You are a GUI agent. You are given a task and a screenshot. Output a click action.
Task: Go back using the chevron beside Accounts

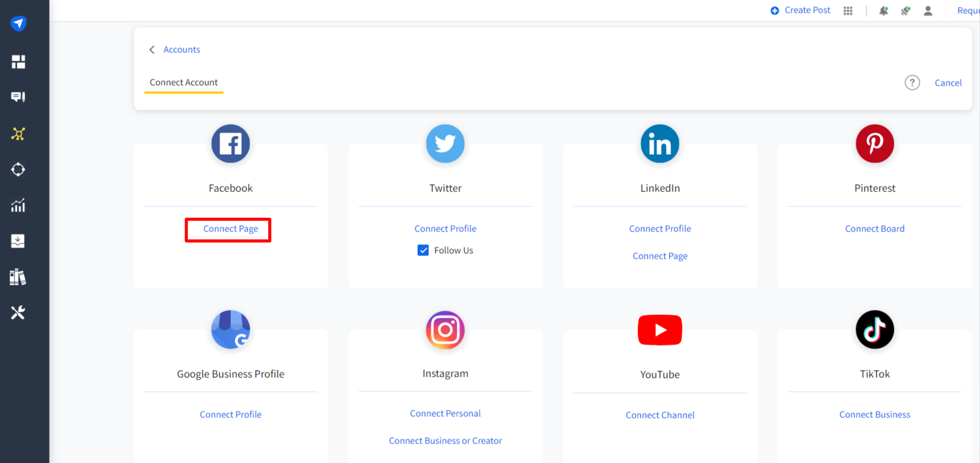[x=152, y=50]
